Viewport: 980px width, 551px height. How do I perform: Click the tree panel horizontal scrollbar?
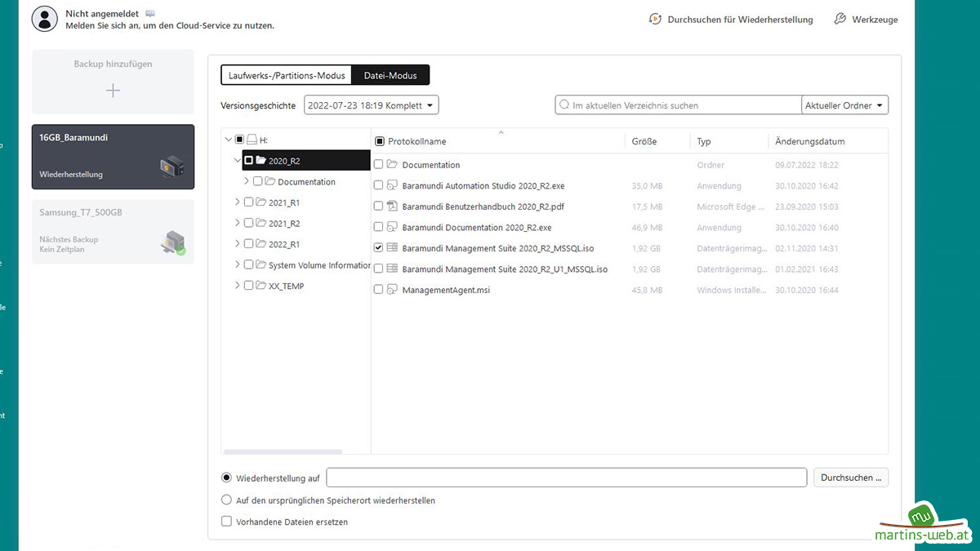283,451
